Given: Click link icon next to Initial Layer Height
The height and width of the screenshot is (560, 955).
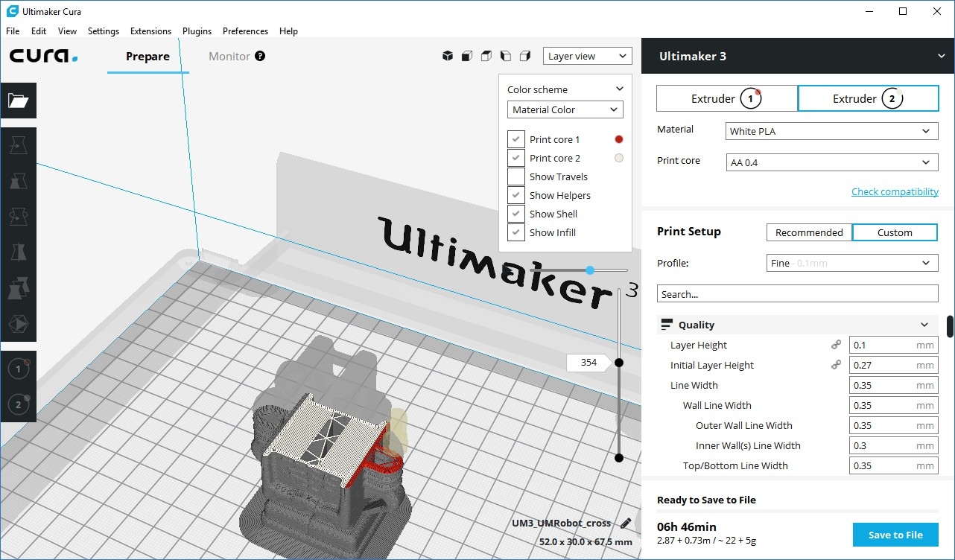Looking at the screenshot, I should click(837, 365).
